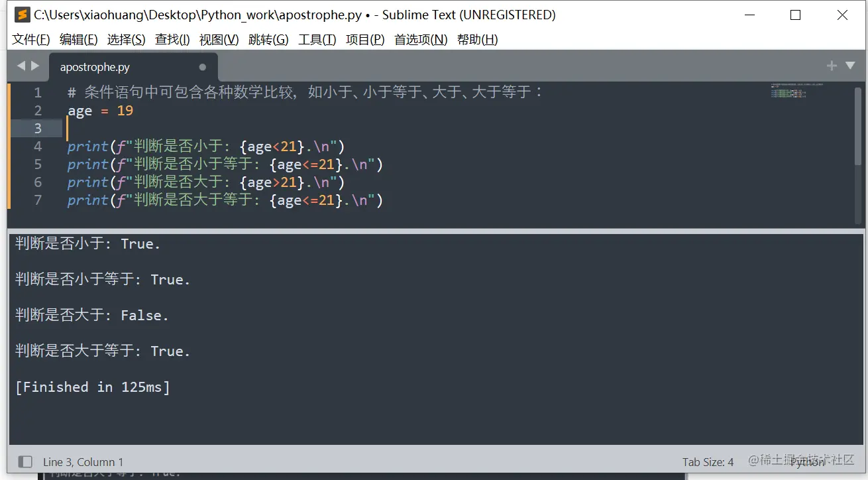Click the print statement with {age>21}
Viewport: 868px width, 480px height.
click(x=207, y=182)
